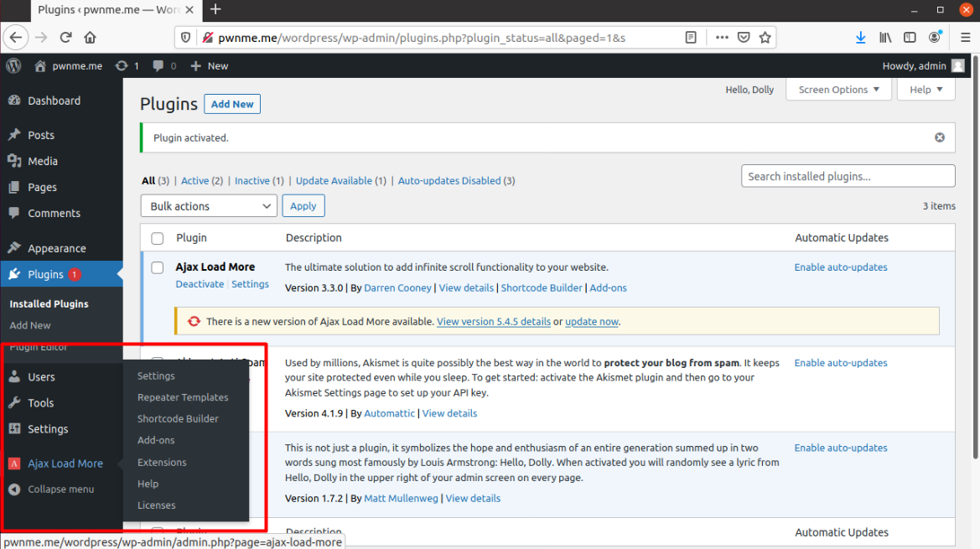Filter plugins by Inactive
This screenshot has width=980, height=549.
pyautogui.click(x=251, y=180)
